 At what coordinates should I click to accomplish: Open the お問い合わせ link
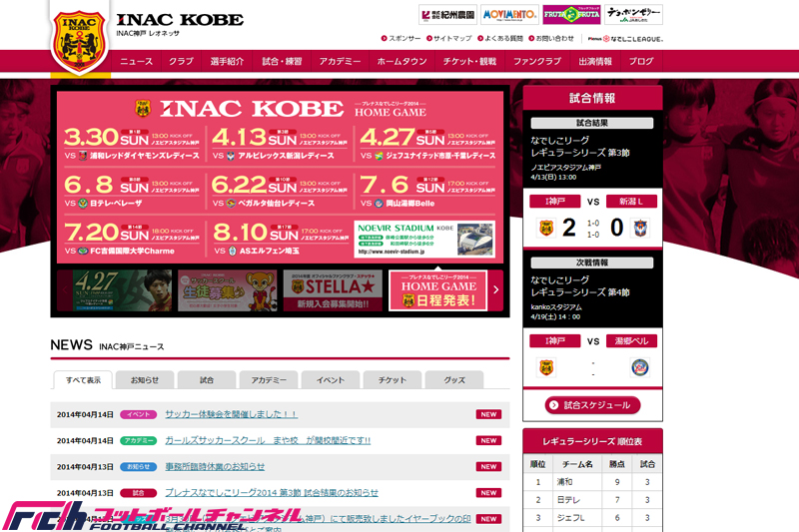click(x=551, y=38)
